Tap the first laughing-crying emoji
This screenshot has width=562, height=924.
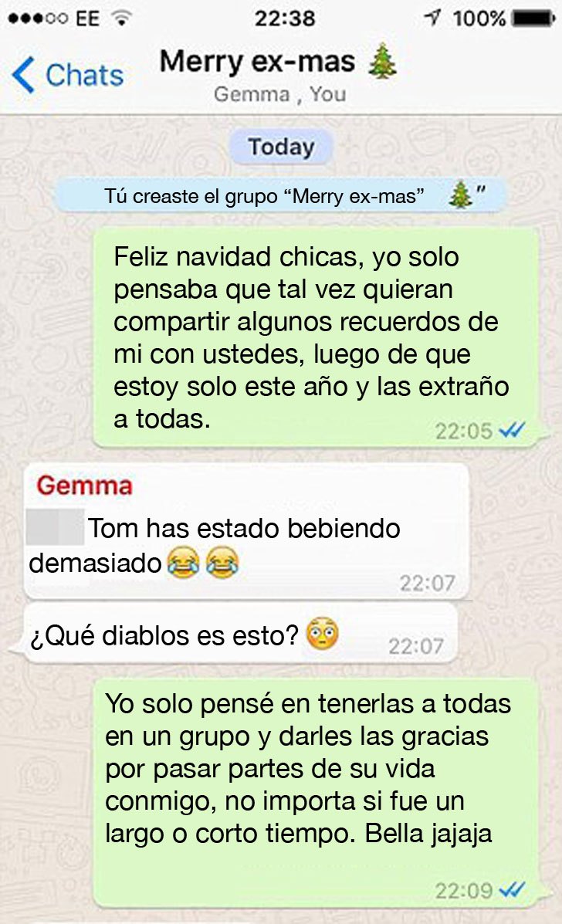183,562
